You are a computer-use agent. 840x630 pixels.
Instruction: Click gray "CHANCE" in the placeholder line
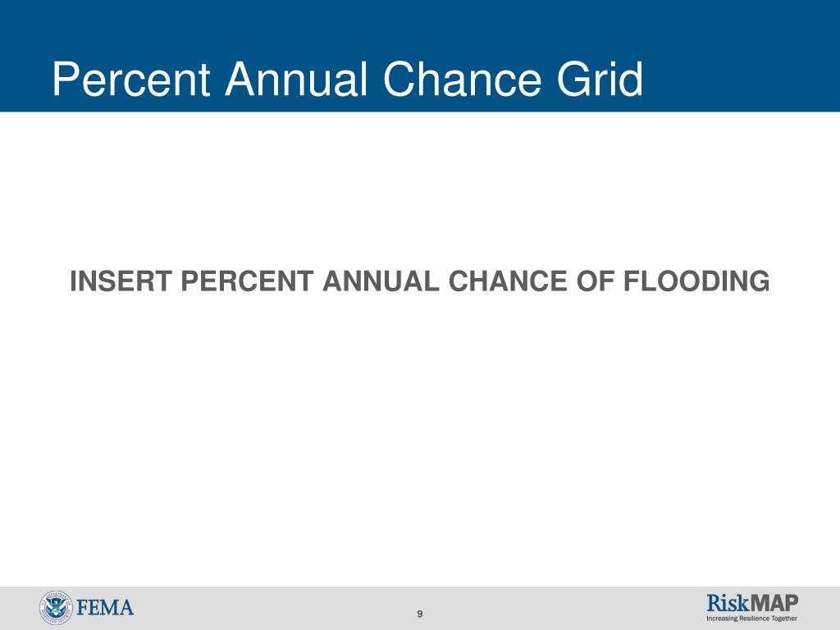pos(508,281)
